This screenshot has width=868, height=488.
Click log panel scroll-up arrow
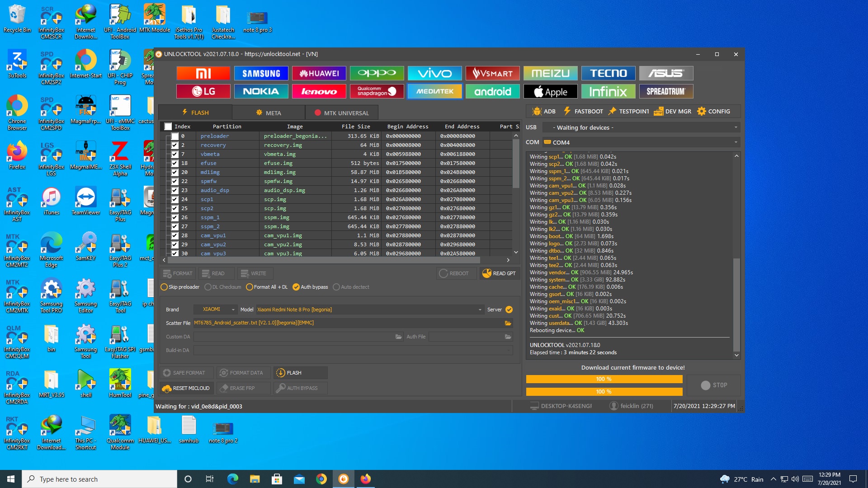736,156
